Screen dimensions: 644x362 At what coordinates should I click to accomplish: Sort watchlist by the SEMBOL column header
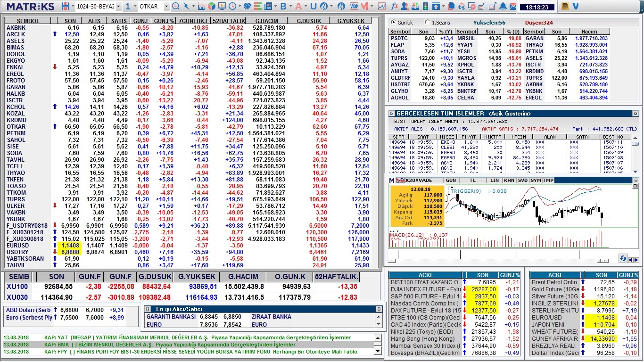(28, 21)
